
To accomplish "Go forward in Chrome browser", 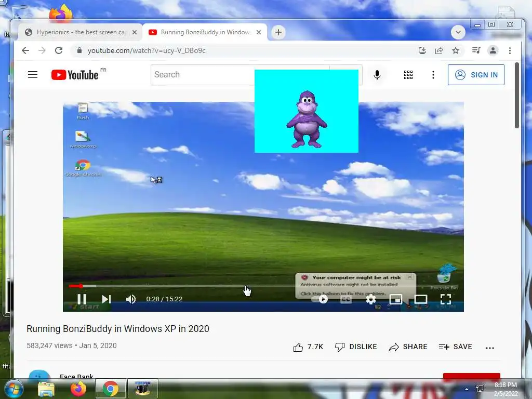I will coord(42,50).
